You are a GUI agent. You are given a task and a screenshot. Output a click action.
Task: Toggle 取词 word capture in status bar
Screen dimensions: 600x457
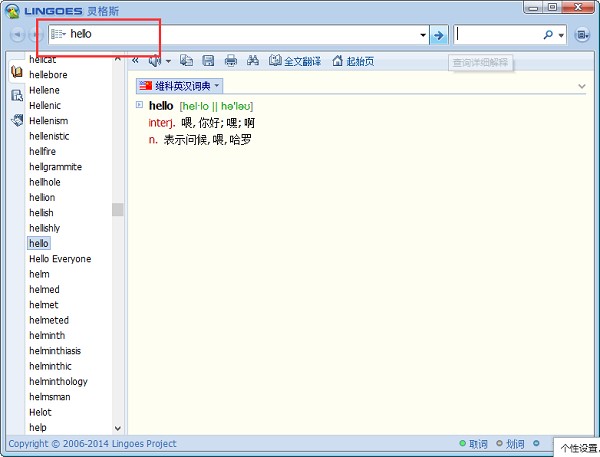473,444
